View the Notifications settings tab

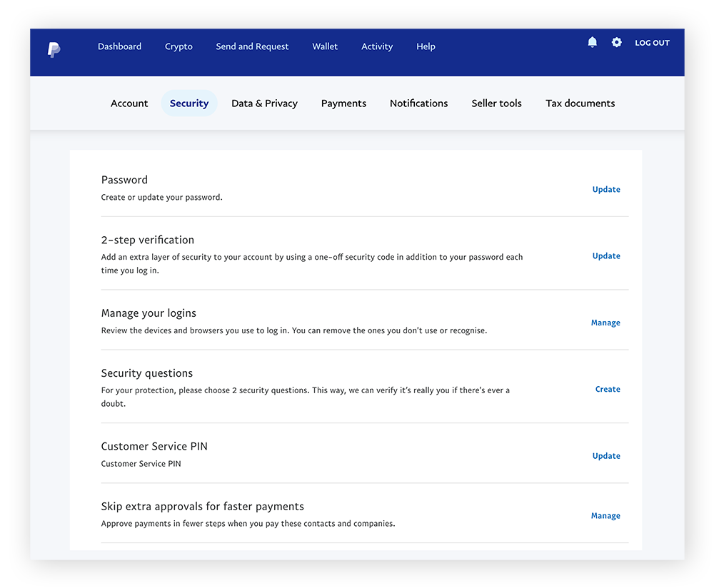pyautogui.click(x=418, y=103)
